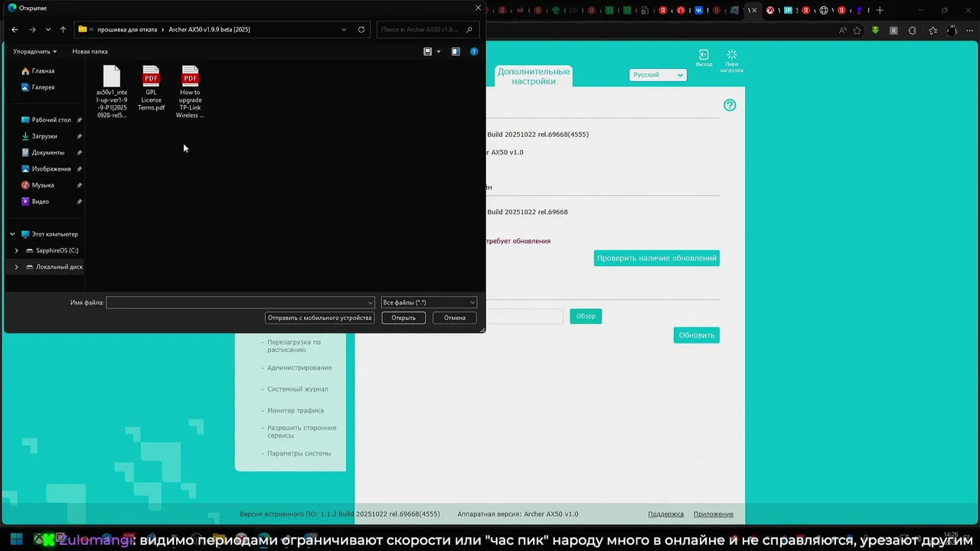This screenshot has height=551, width=980.
Task: Add page to browser favorites star
Action: pyautogui.click(x=857, y=31)
